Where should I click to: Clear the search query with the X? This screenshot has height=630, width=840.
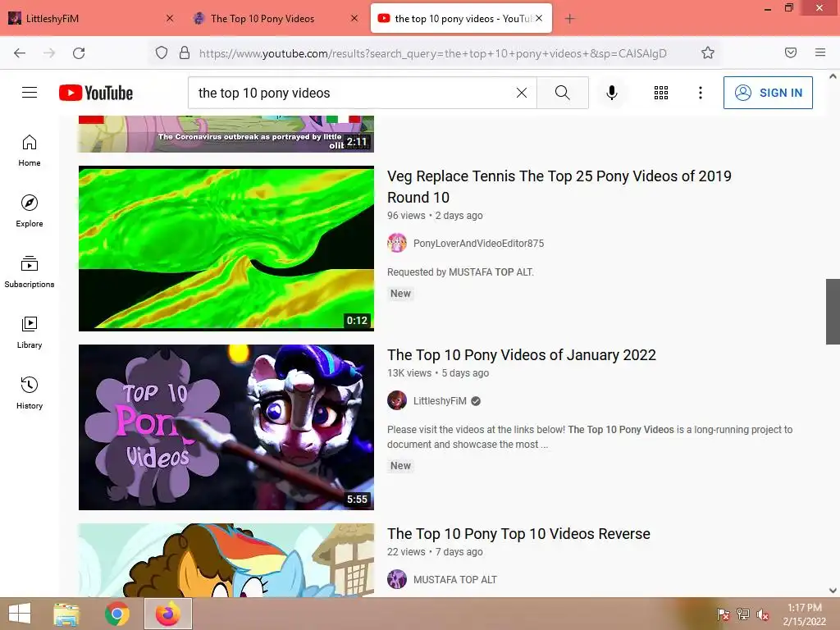[521, 93]
